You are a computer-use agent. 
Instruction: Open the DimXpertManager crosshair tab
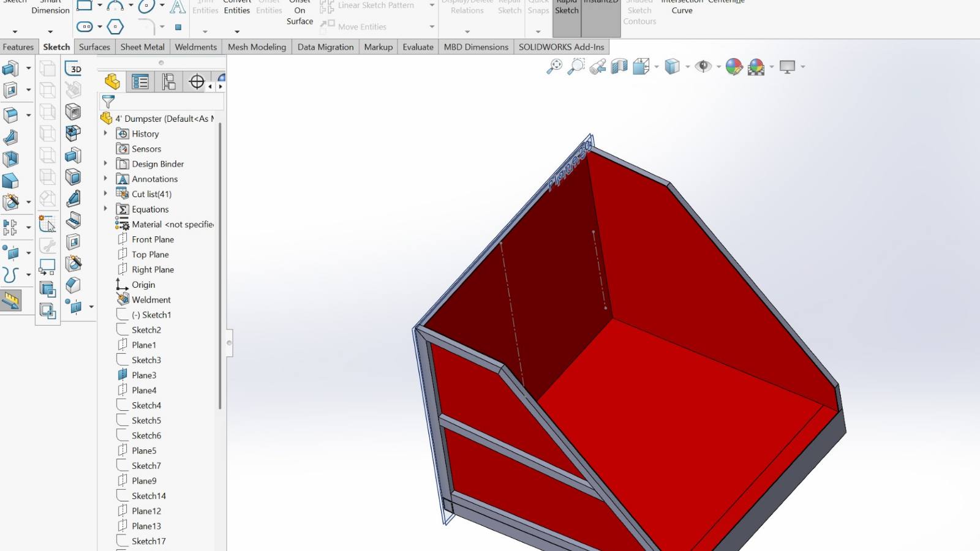(x=197, y=81)
